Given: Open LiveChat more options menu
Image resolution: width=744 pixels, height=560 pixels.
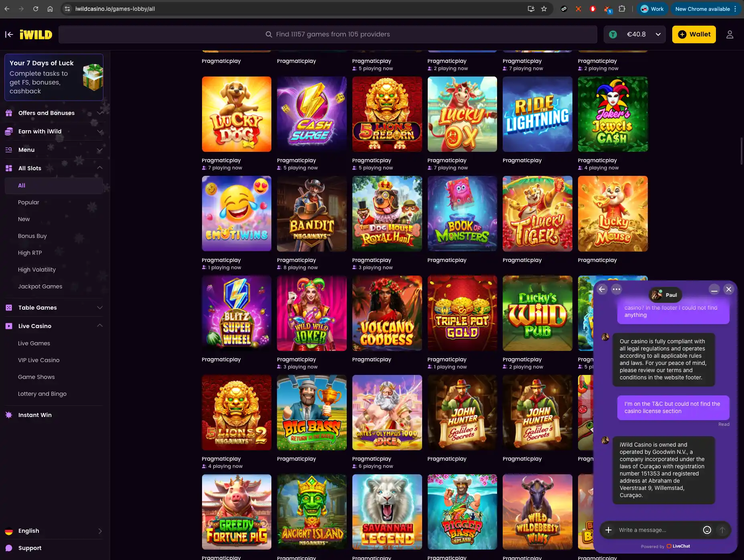Looking at the screenshot, I should [617, 289].
